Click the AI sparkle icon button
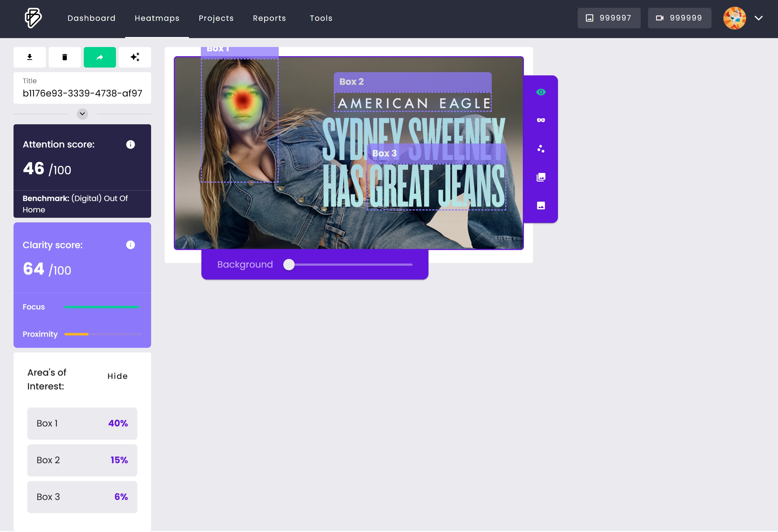This screenshot has height=532, width=778. (x=135, y=57)
